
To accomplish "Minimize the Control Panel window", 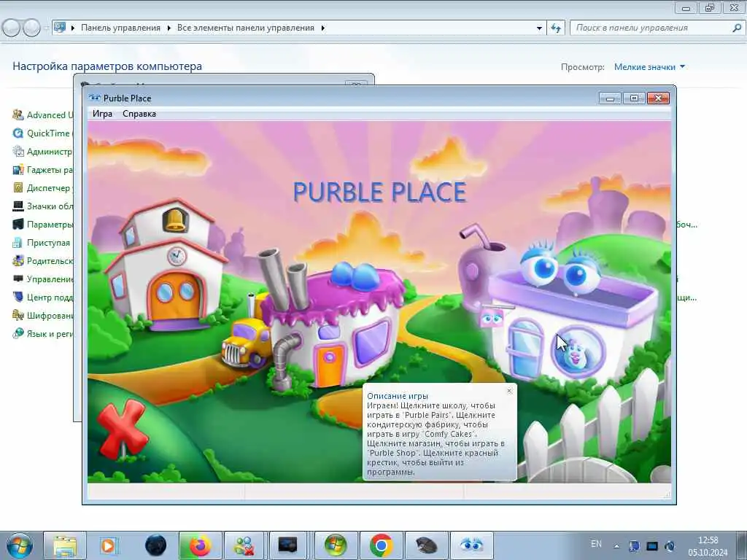I will pos(686,7).
